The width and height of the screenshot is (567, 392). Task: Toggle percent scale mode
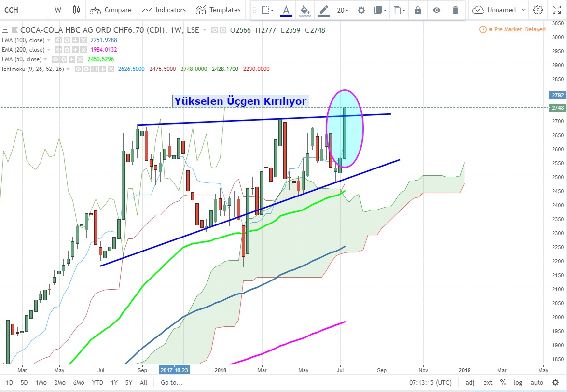[503, 383]
